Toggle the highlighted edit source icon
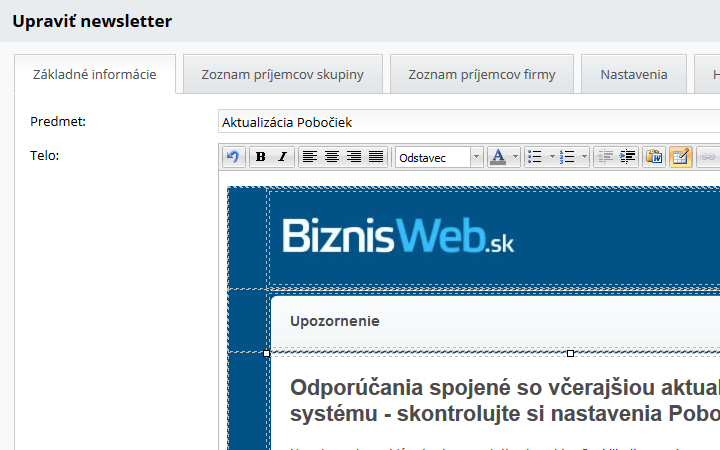 (x=680, y=157)
